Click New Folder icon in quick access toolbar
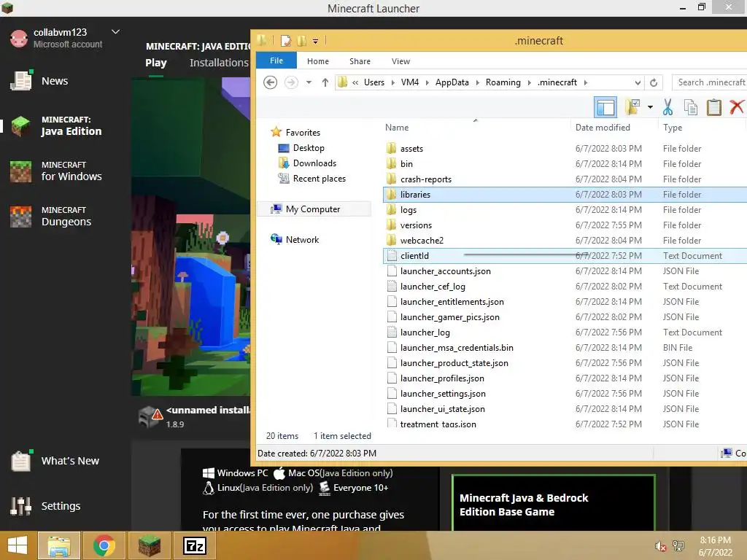 (301, 41)
